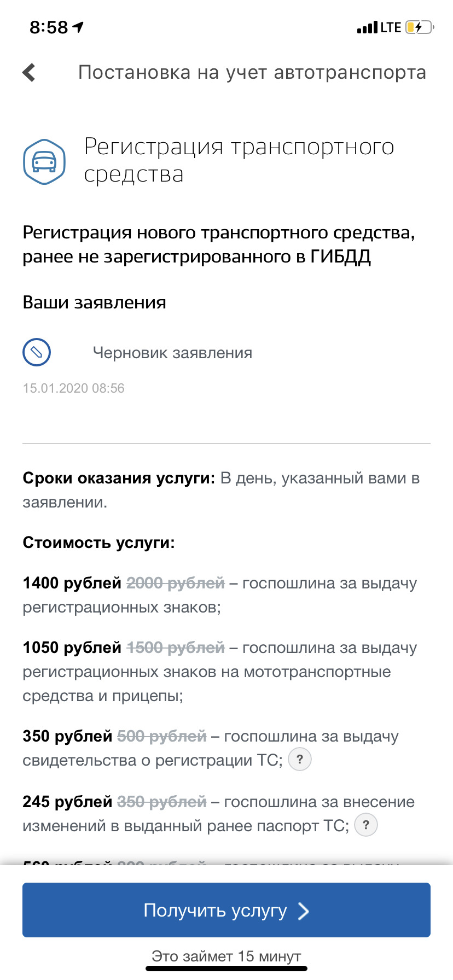Image resolution: width=453 pixels, height=980 pixels.
Task: Click the chevron on Получить услугу
Action: click(x=304, y=911)
